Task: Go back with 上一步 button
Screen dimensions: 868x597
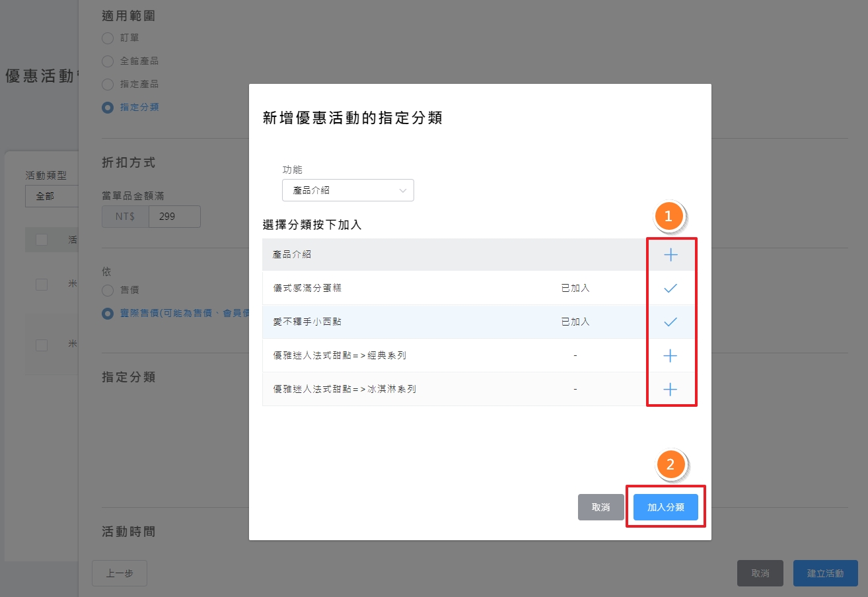Action: click(x=120, y=573)
